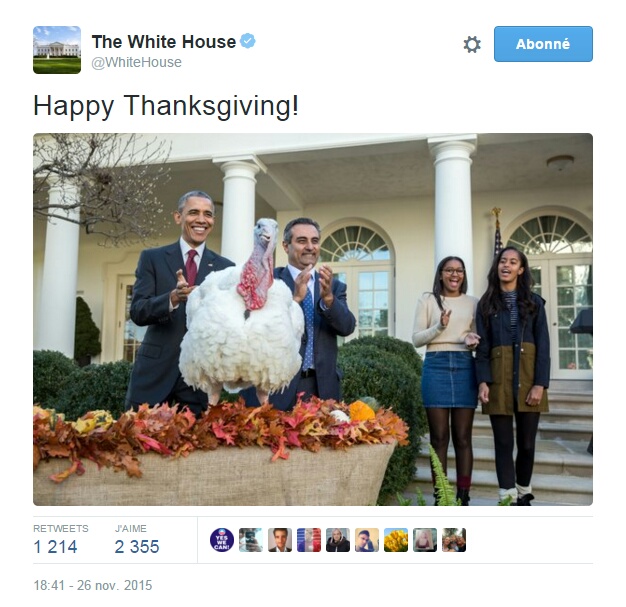
Task: Open the second liker's avatar
Action: click(251, 540)
